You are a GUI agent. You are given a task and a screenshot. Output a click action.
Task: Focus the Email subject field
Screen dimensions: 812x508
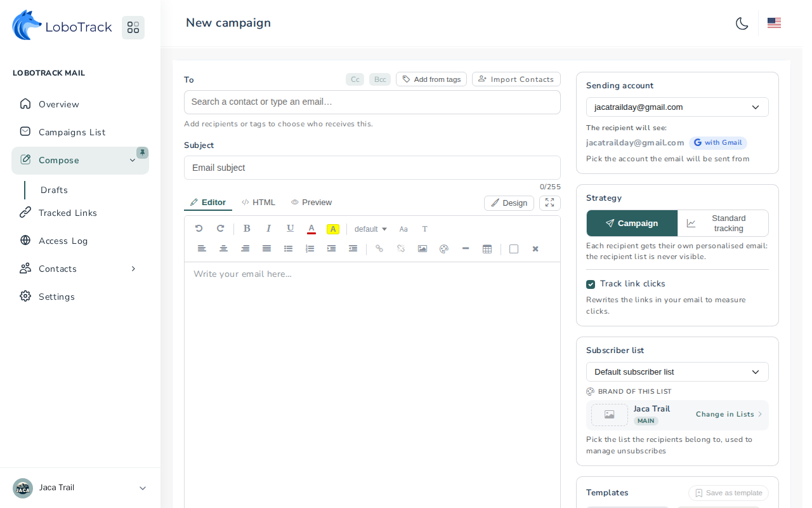click(x=372, y=168)
